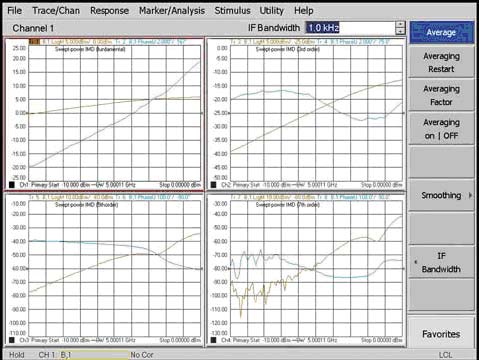Open the File menu
The height and width of the screenshot is (360, 479).
coord(15,11)
